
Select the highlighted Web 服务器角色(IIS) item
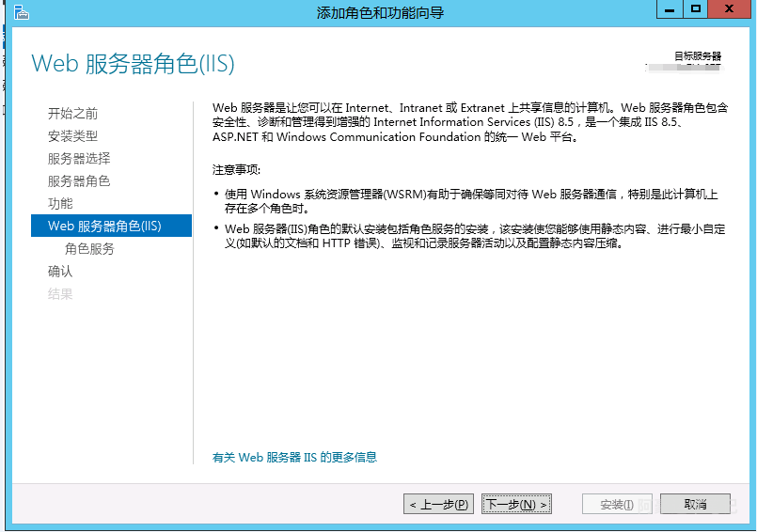pyautogui.click(x=104, y=227)
